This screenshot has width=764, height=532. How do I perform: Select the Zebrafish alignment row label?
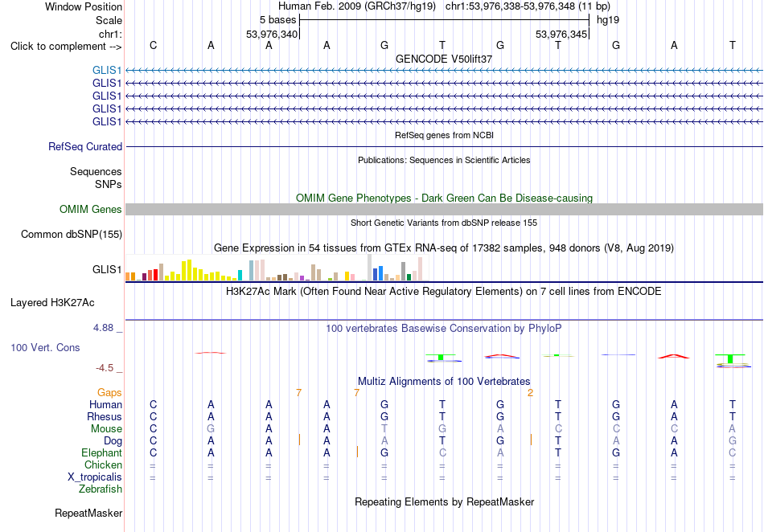101,489
